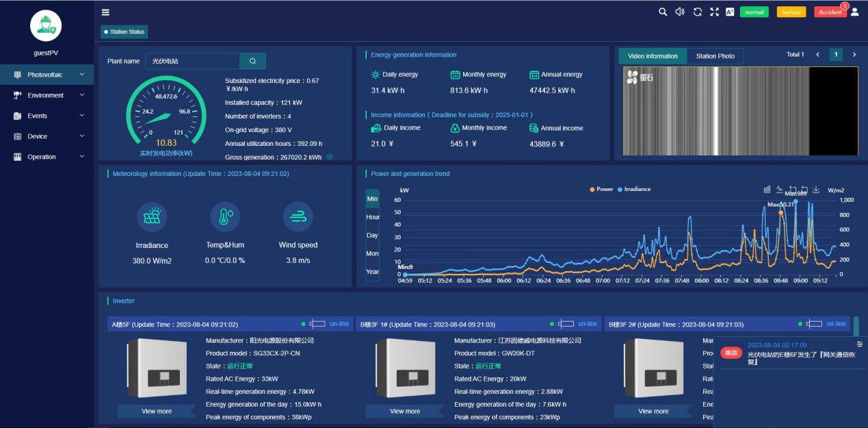Select Day interval on trend chart
The height and width of the screenshot is (428, 868).
tap(372, 236)
